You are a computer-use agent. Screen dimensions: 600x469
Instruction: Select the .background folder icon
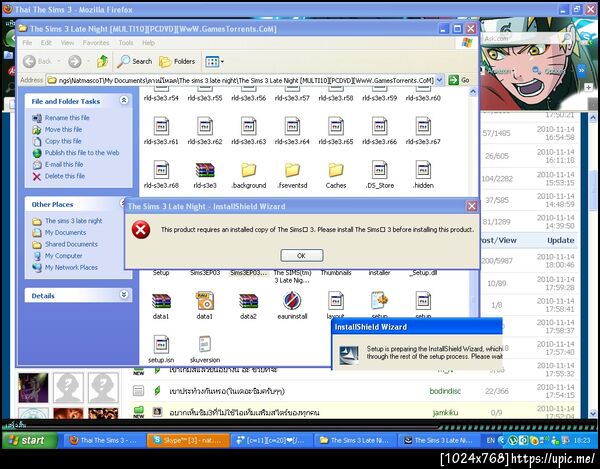pyautogui.click(x=248, y=170)
